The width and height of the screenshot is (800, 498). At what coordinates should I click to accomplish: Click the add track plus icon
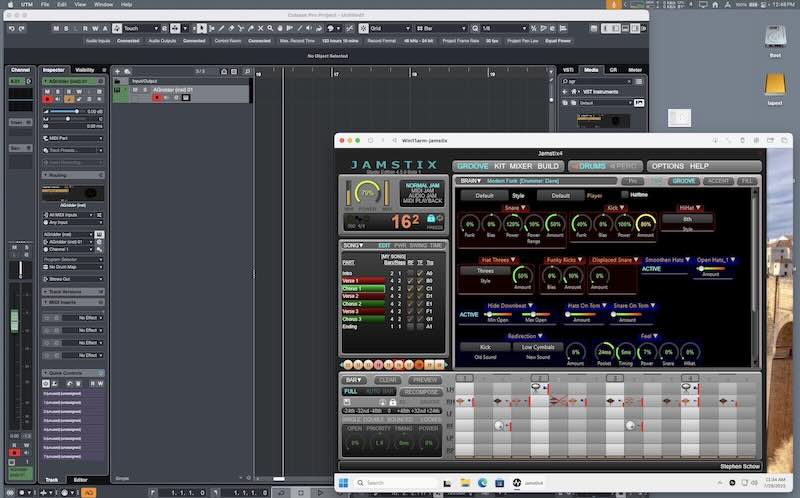[117, 71]
